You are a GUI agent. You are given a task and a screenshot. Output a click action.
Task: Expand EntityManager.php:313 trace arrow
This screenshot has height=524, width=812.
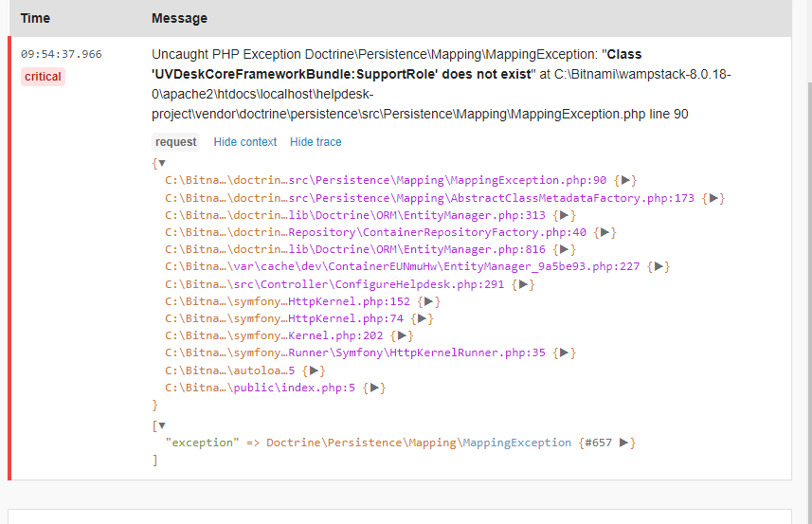pyautogui.click(x=564, y=215)
